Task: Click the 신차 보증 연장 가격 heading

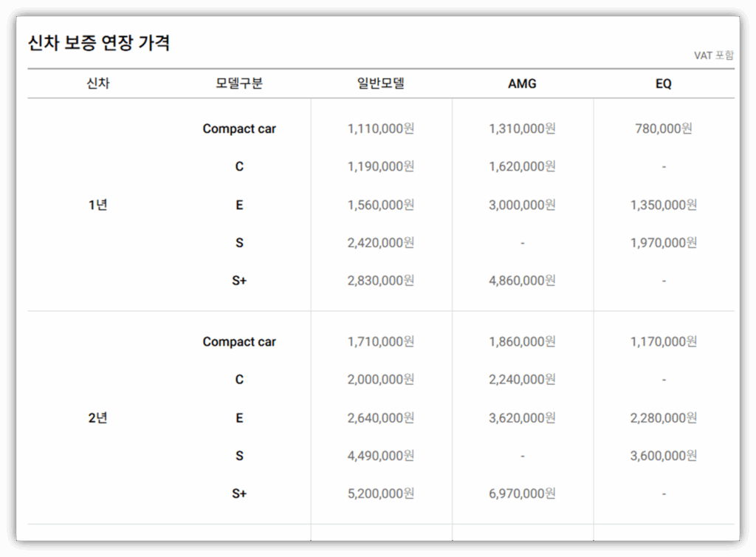Action: pos(99,43)
